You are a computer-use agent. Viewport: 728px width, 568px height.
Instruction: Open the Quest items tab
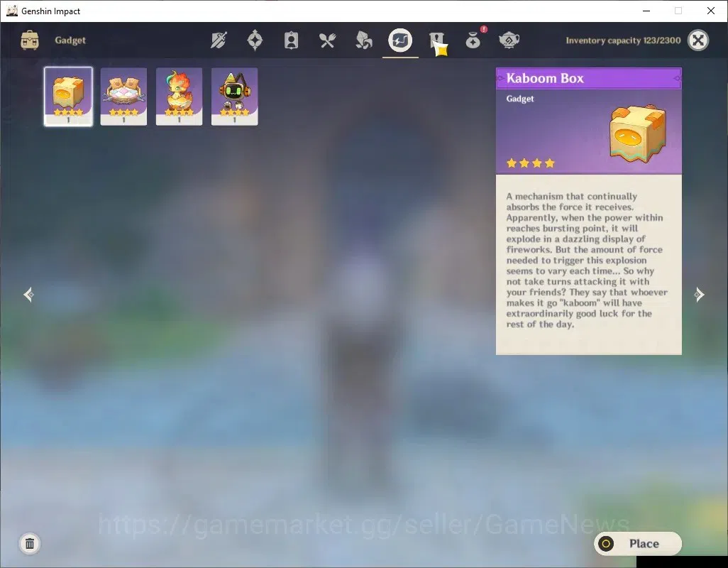(436, 40)
